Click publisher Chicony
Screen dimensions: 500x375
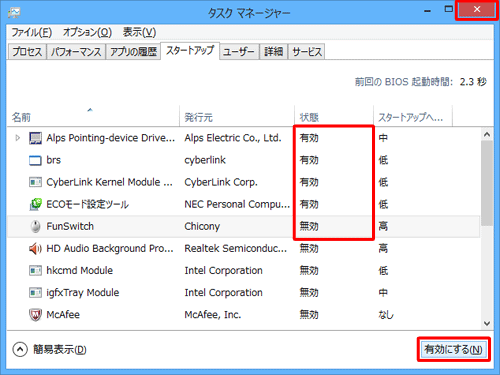[202, 227]
